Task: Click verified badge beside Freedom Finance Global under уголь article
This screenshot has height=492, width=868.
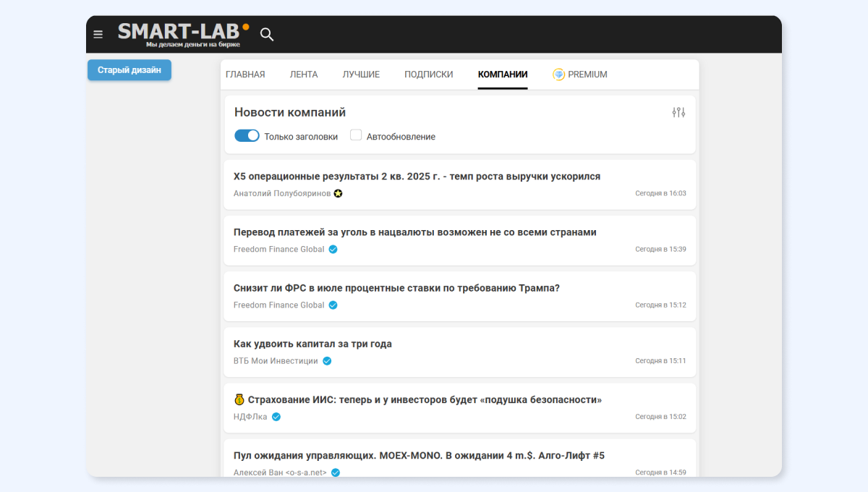Action: [333, 249]
